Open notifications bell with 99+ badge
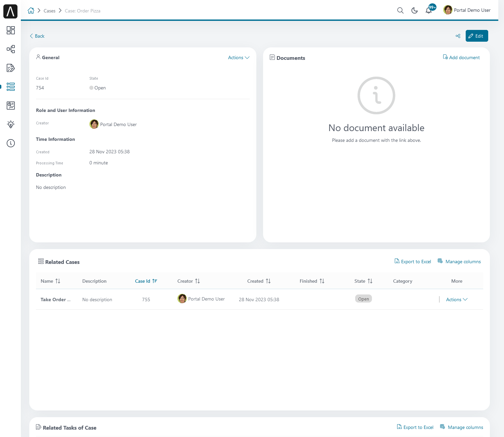Viewport: 504px width, 437px height. (x=429, y=10)
